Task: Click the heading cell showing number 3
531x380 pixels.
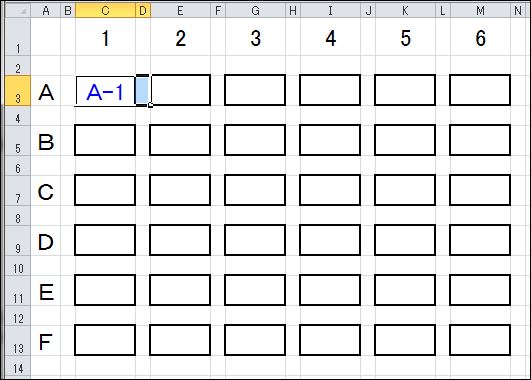Action: point(255,37)
